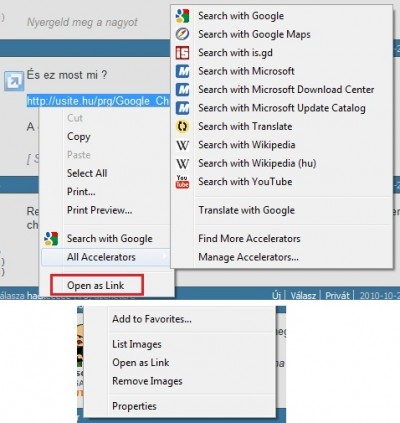Choose Copy from the context menu

point(79,137)
